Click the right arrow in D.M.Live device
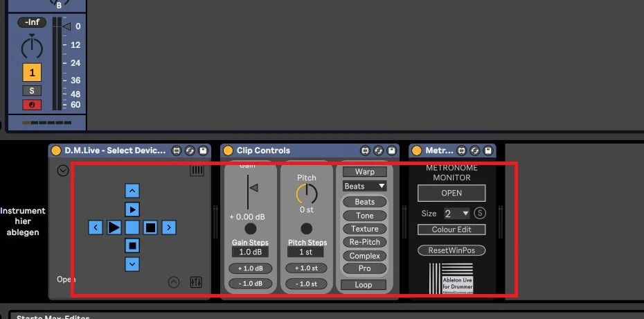Viewport: 644px width, 319px height. pyautogui.click(x=169, y=227)
